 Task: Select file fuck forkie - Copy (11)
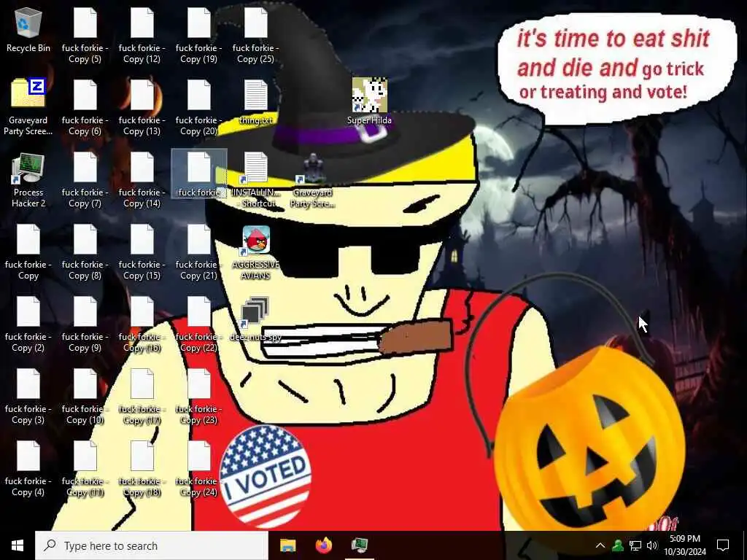pos(85,469)
